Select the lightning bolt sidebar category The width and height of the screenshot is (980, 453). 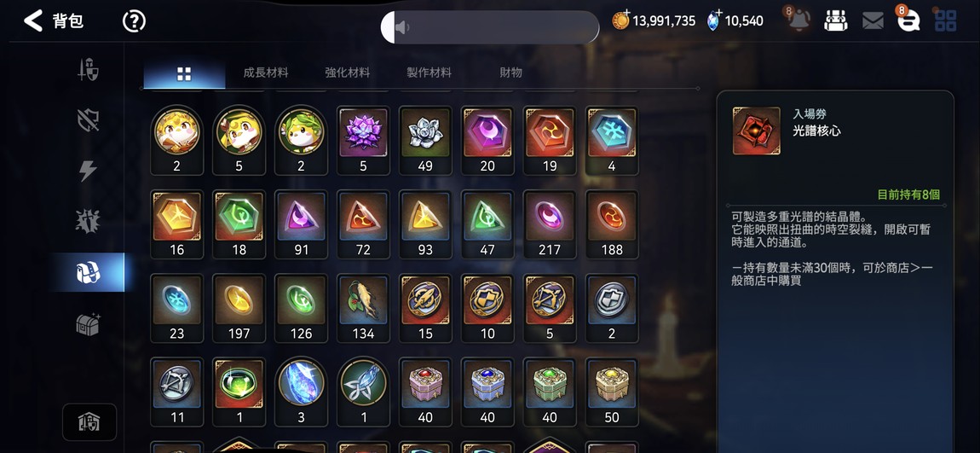click(x=88, y=170)
